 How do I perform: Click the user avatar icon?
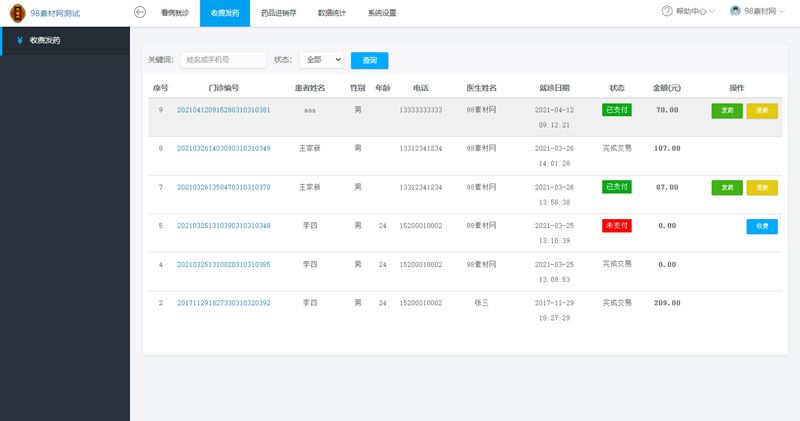click(735, 12)
